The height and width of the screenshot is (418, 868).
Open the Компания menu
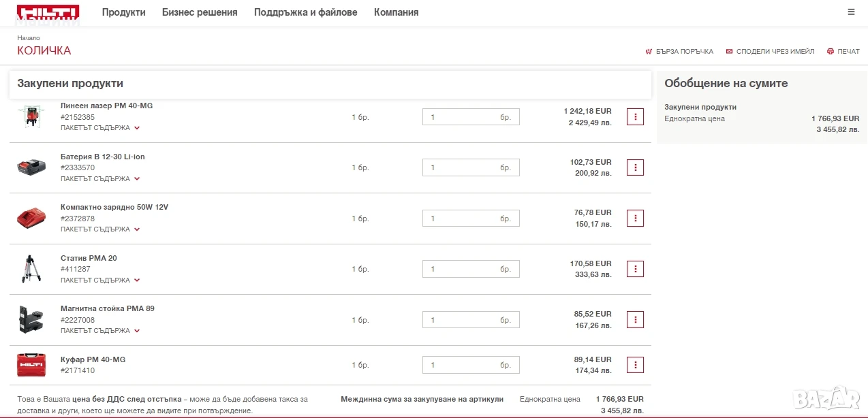click(397, 12)
